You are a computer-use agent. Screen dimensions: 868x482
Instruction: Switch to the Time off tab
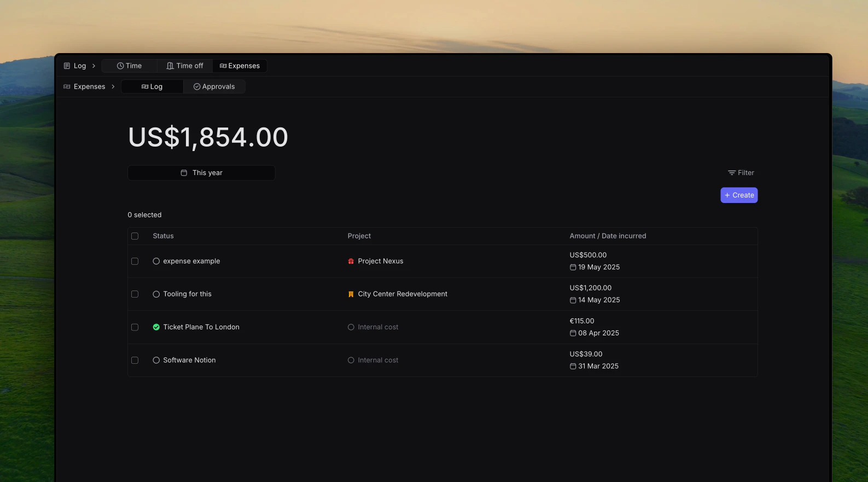(185, 66)
